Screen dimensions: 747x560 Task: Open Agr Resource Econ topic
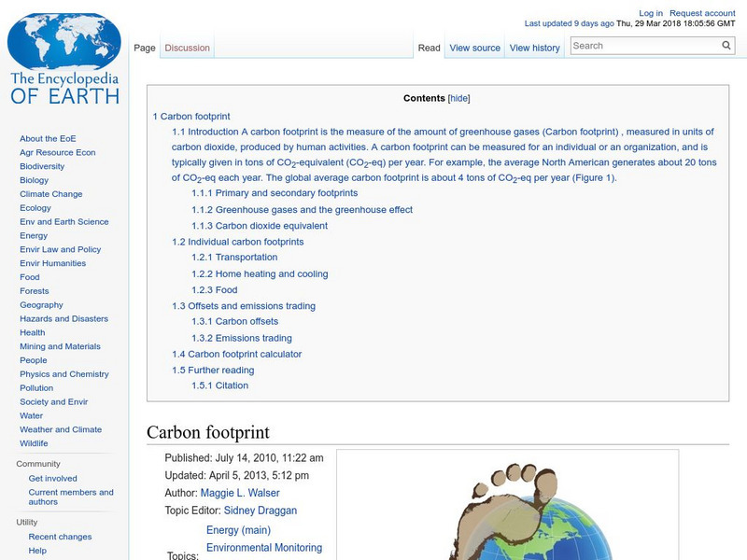click(58, 152)
